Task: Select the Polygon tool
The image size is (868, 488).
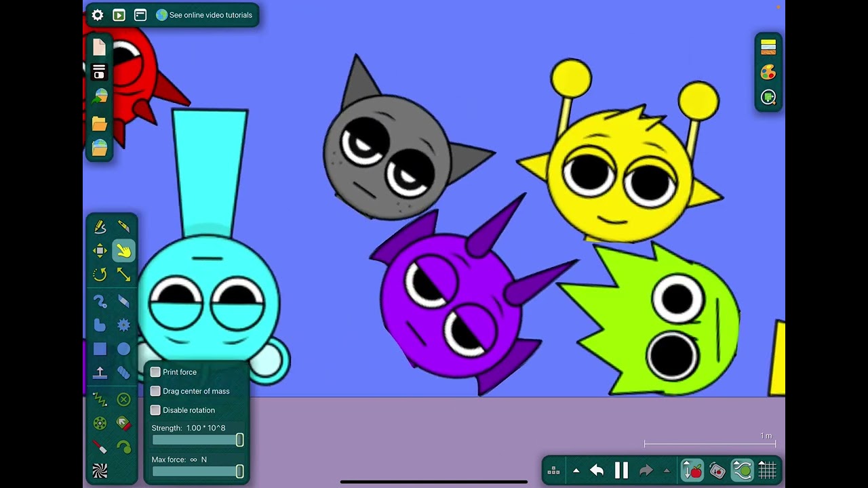Action: [x=100, y=325]
